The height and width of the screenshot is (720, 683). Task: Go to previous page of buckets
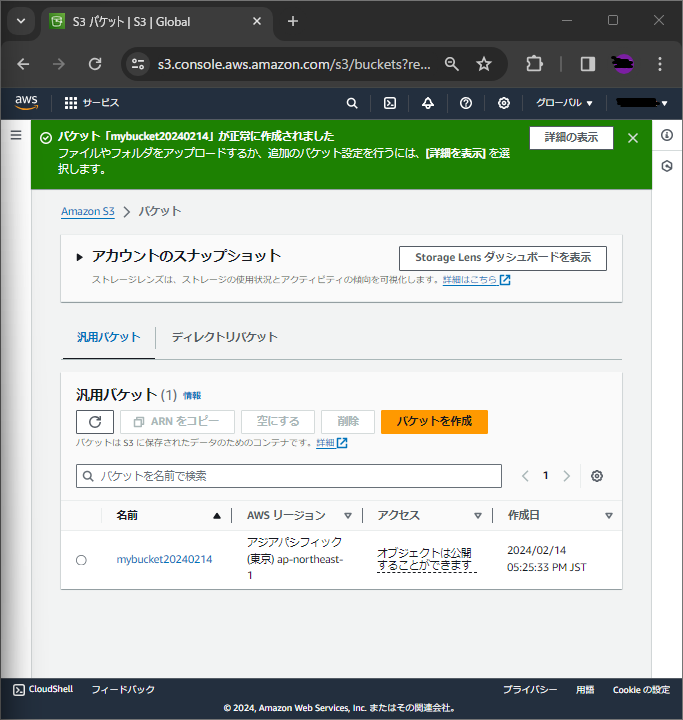coord(525,476)
